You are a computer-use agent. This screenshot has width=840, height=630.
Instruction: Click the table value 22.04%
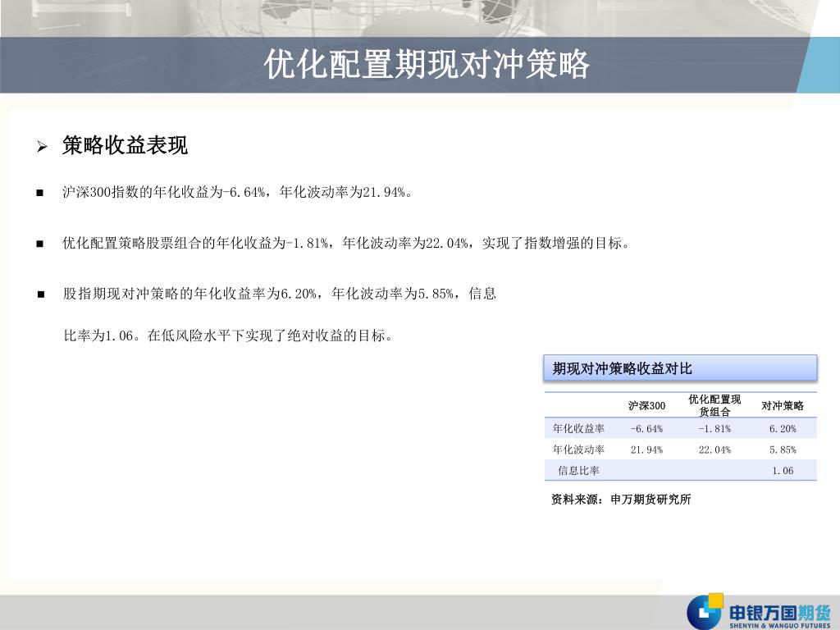point(714,450)
